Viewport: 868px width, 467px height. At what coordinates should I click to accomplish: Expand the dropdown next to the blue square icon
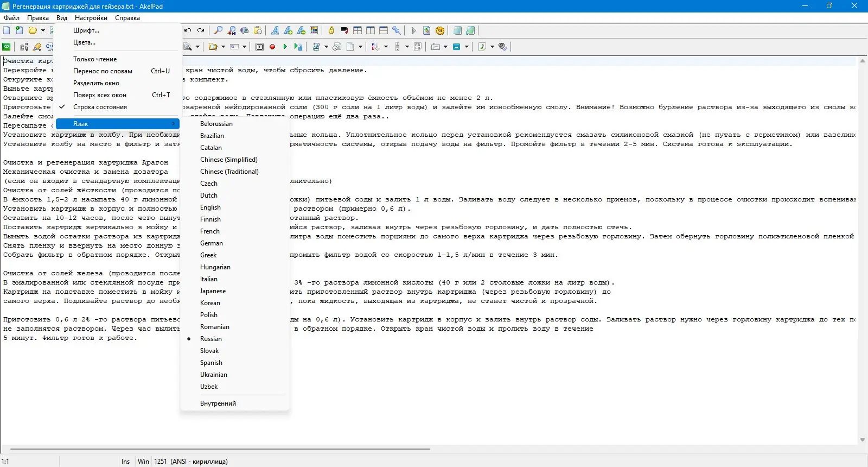[467, 47]
